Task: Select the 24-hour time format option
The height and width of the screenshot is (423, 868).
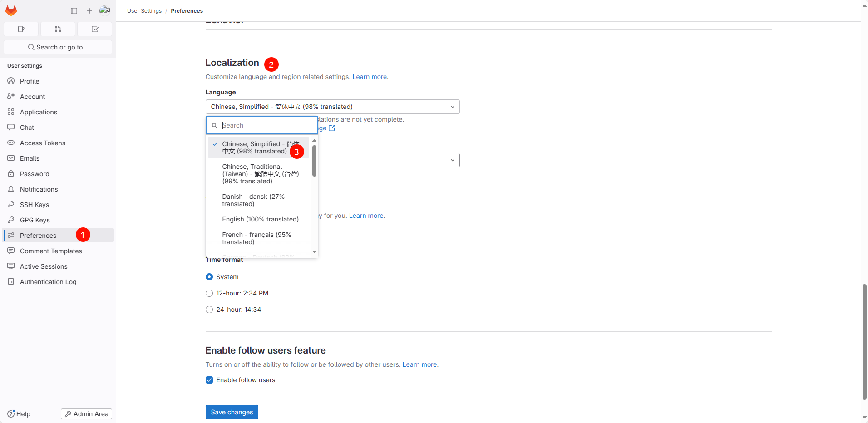Action: pos(209,310)
